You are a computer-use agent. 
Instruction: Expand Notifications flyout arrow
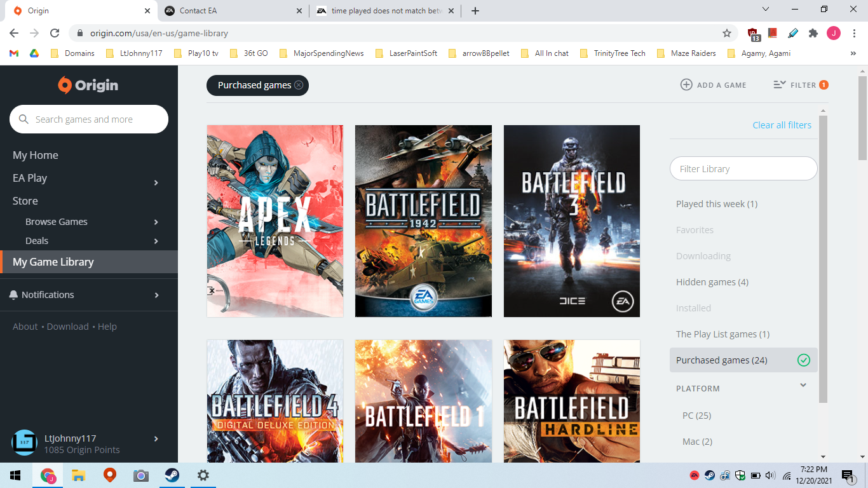(x=156, y=295)
